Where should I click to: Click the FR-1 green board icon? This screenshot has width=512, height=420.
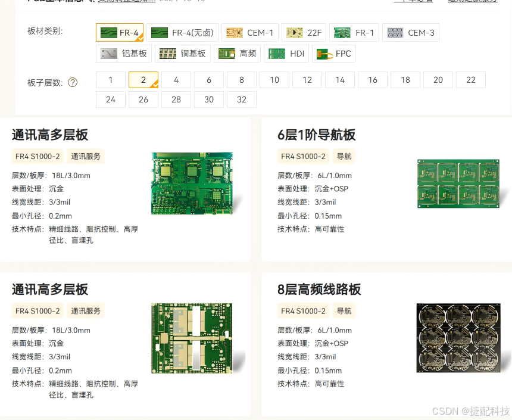point(342,33)
